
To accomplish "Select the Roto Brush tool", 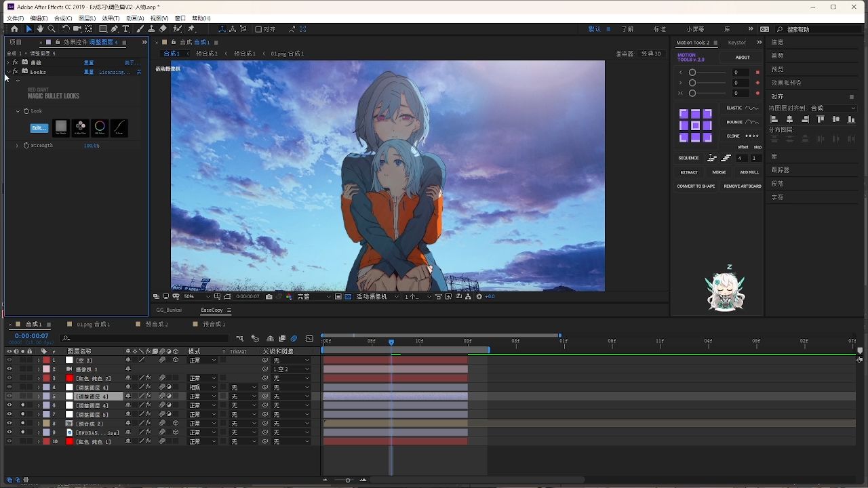I will (x=177, y=29).
